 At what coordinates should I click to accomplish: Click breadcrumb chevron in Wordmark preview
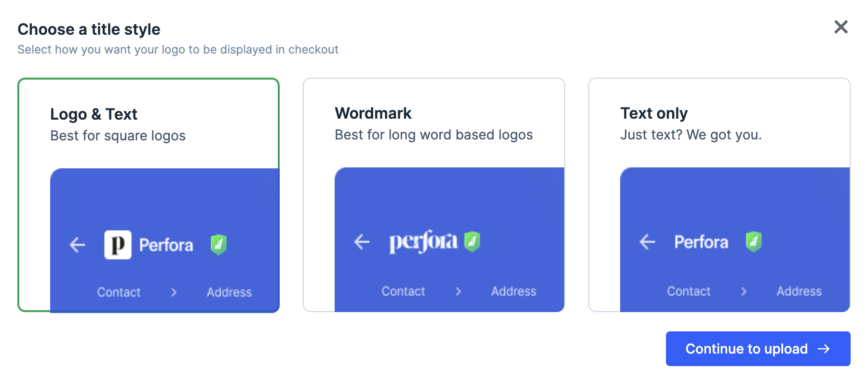[459, 291]
